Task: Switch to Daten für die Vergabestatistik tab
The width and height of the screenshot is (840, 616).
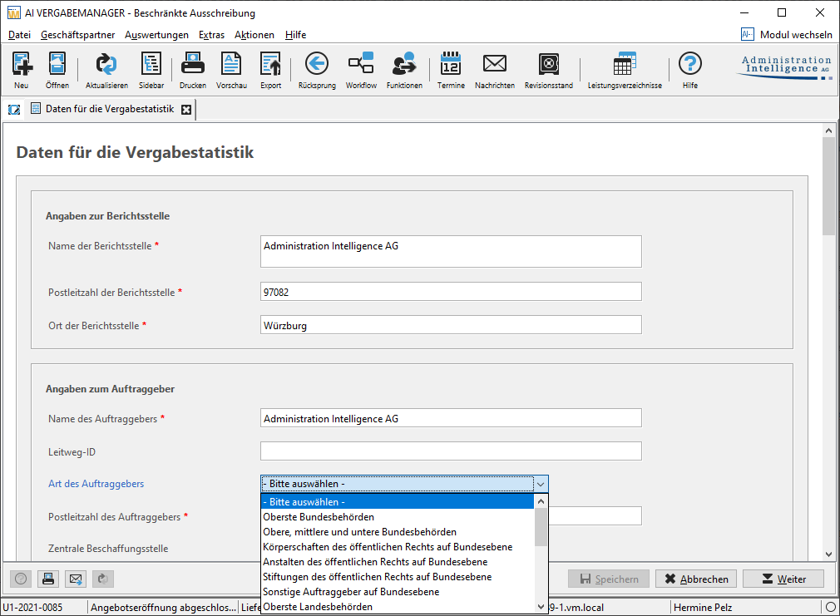Action: click(x=110, y=109)
